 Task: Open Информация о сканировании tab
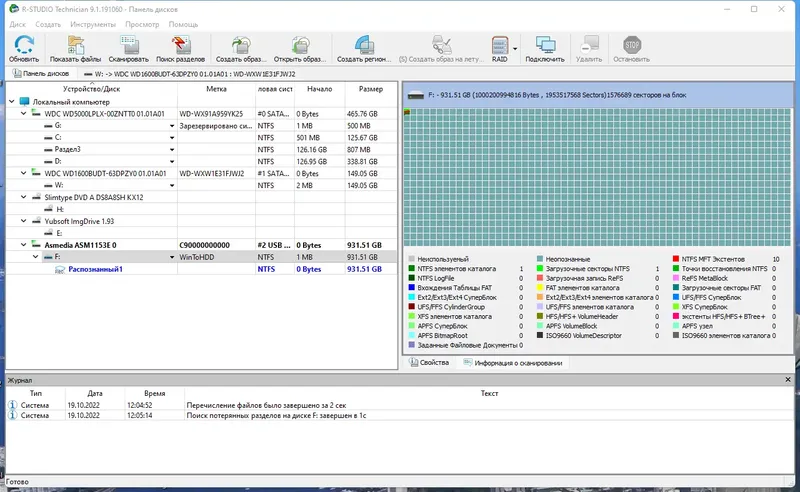point(513,363)
